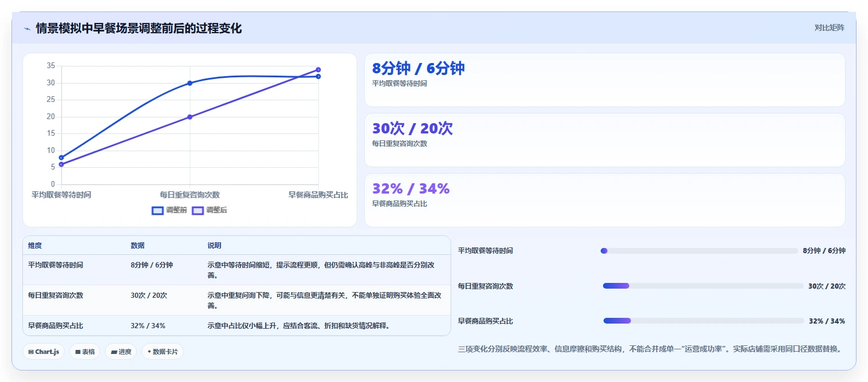Click the explanation starting 示意中重复问询下降
868x382 pixels.
pos(324,301)
